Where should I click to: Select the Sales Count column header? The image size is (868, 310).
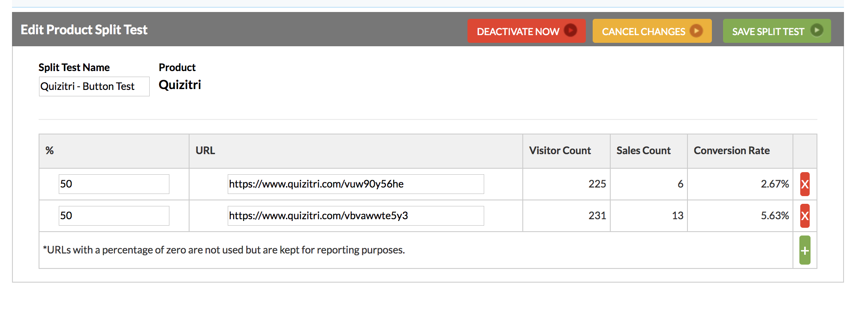click(643, 151)
